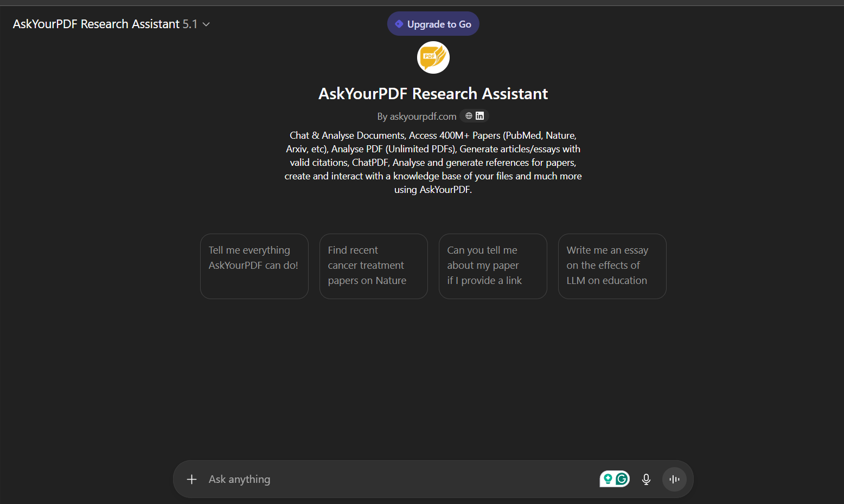The height and width of the screenshot is (504, 844).
Task: Click the "AskYourPDF Research Assistant" heading text
Action: tap(433, 94)
